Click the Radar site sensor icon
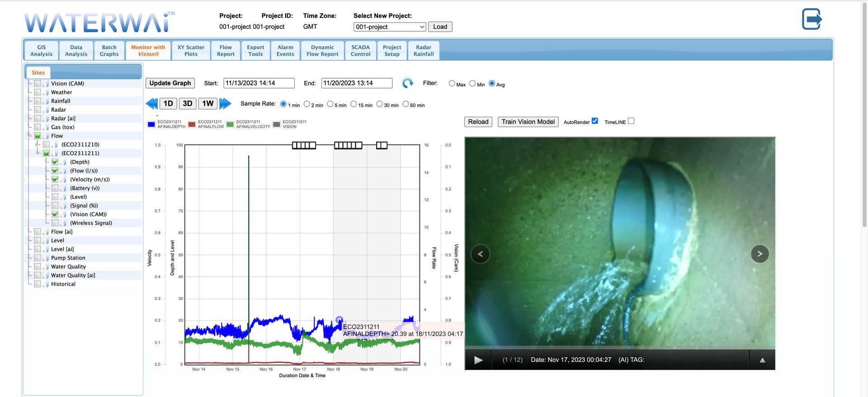This screenshot has height=397, width=868. [x=46, y=109]
